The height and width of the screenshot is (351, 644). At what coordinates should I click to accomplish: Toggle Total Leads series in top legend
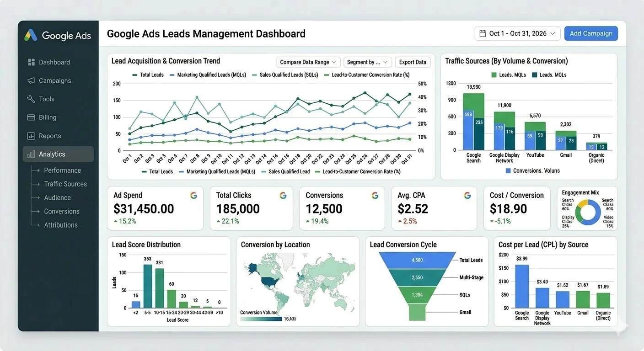(148, 75)
